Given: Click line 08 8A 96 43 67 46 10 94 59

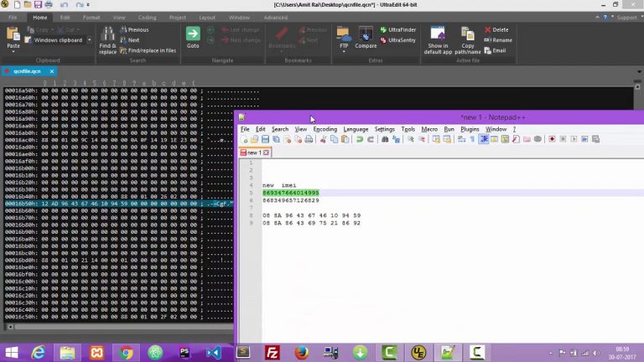Looking at the screenshot, I should [311, 215].
